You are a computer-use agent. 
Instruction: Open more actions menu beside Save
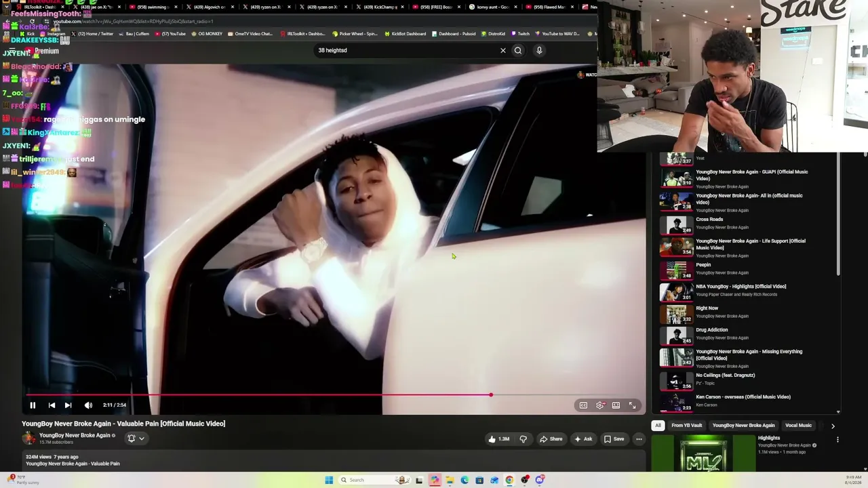[639, 439]
